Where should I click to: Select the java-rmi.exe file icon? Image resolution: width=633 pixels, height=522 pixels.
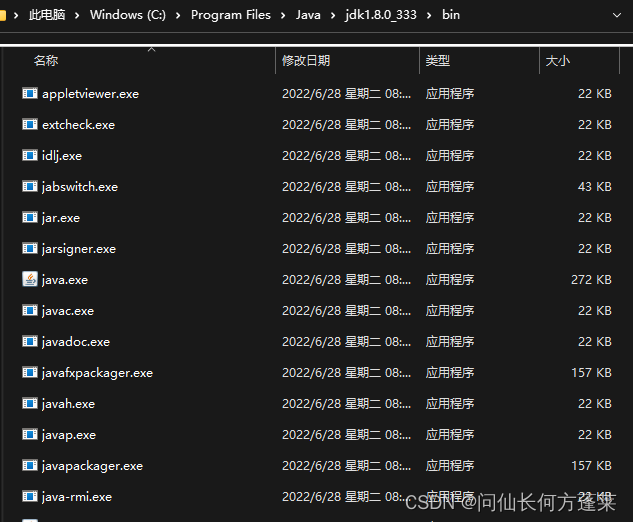pos(30,497)
